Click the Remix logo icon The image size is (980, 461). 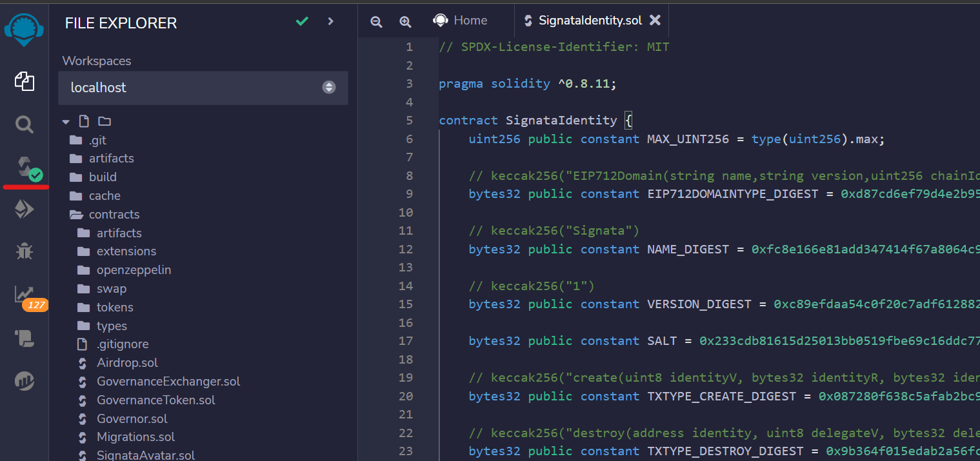(24, 30)
